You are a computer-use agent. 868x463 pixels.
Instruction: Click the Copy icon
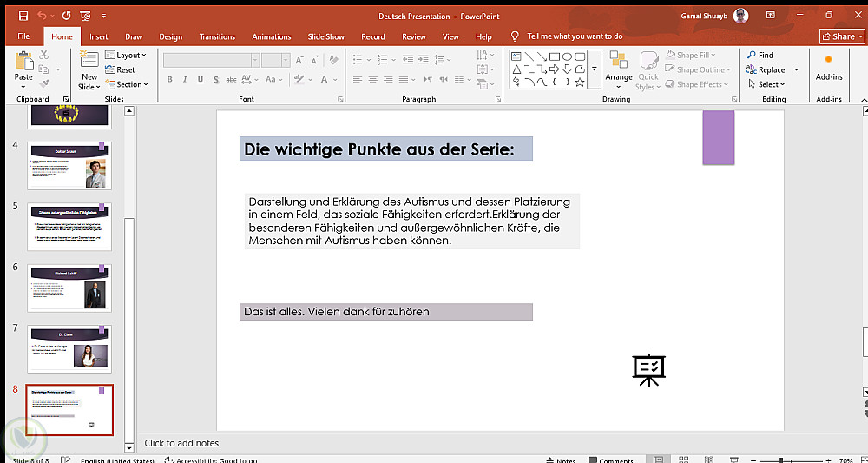click(x=44, y=69)
